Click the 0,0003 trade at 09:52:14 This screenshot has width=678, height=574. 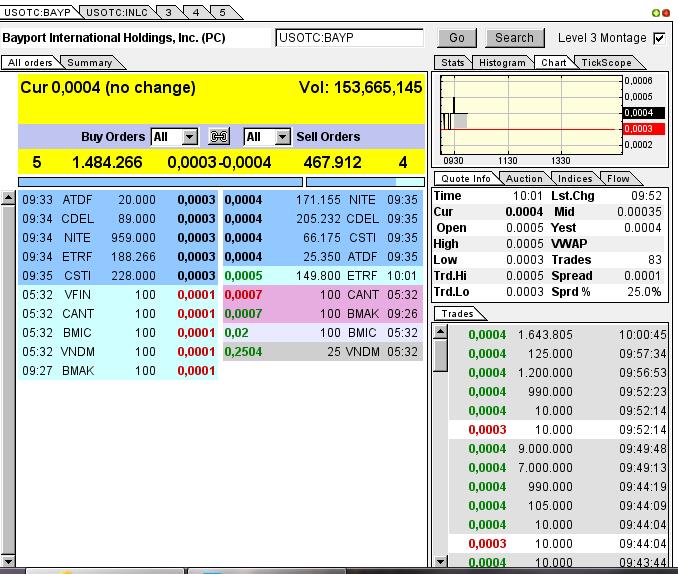point(558,430)
